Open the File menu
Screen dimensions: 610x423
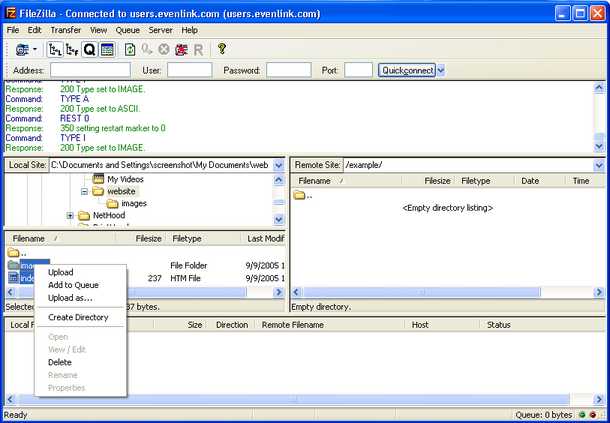click(12, 30)
